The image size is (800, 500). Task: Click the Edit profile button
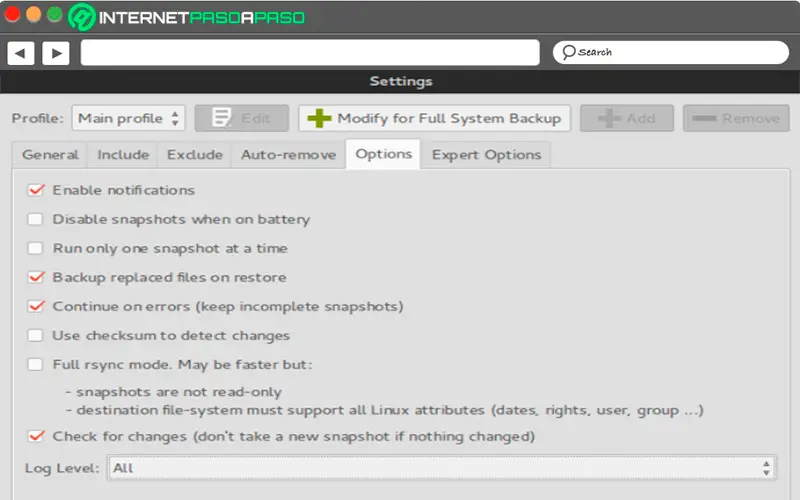click(242, 118)
